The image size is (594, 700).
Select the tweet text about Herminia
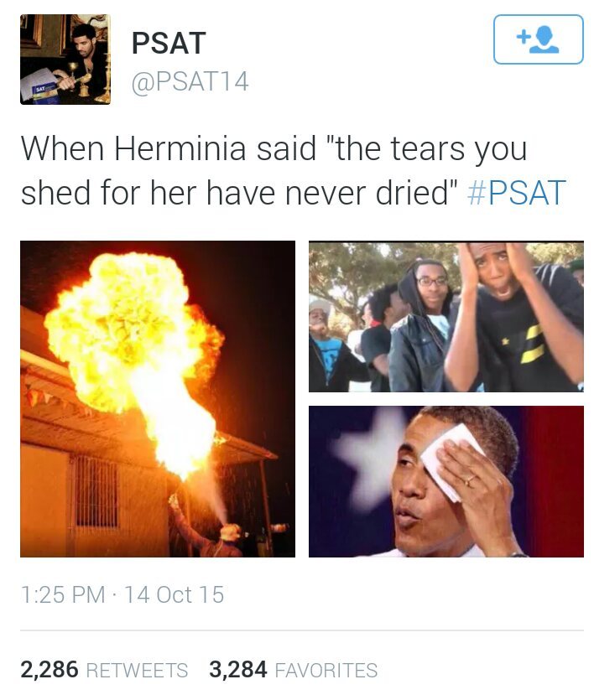(293, 170)
